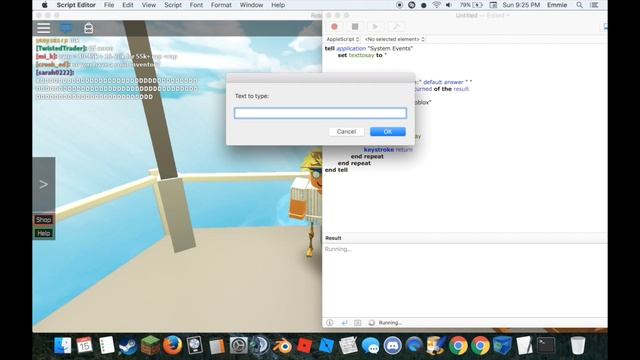Click the Wi-Fi status icon
The width and height of the screenshot is (640, 360).
[436, 5]
